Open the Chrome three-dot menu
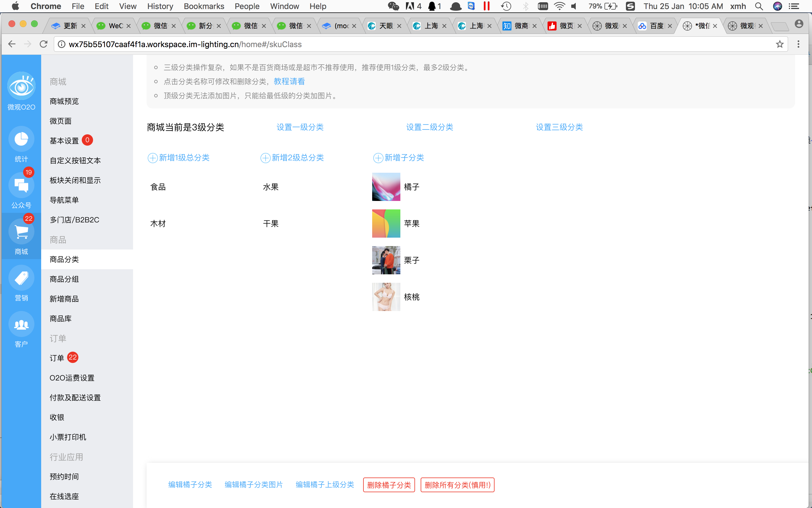Screen dimensions: 812x508 click(x=798, y=44)
